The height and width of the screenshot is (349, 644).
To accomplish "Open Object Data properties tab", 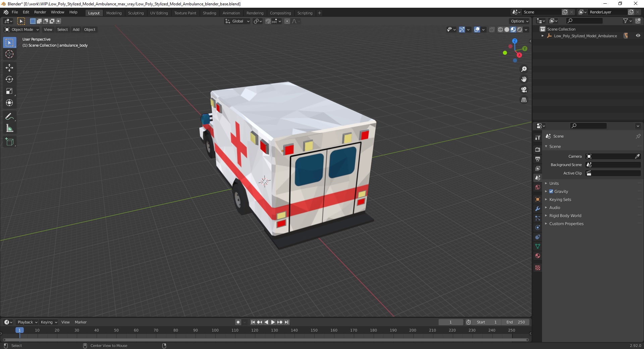I will tap(538, 246).
